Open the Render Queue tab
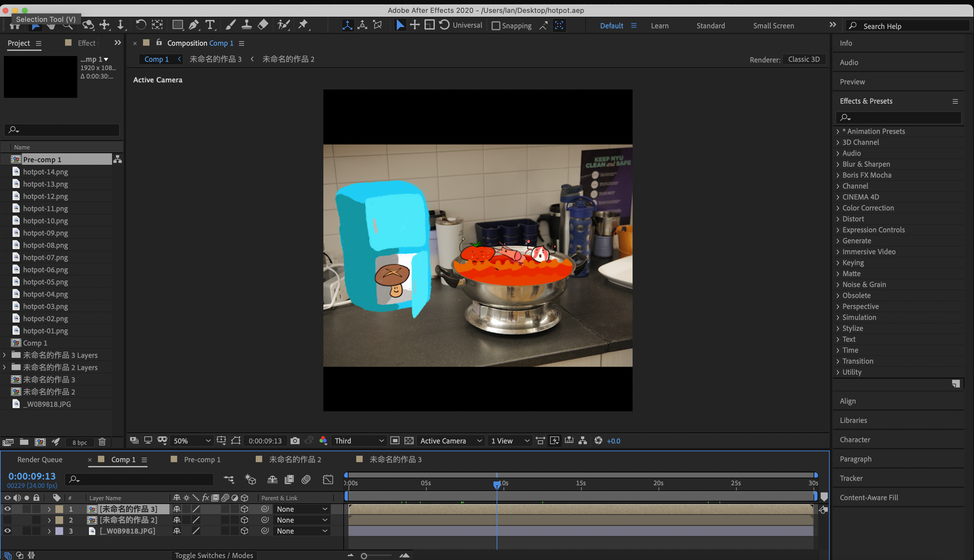 tap(40, 460)
